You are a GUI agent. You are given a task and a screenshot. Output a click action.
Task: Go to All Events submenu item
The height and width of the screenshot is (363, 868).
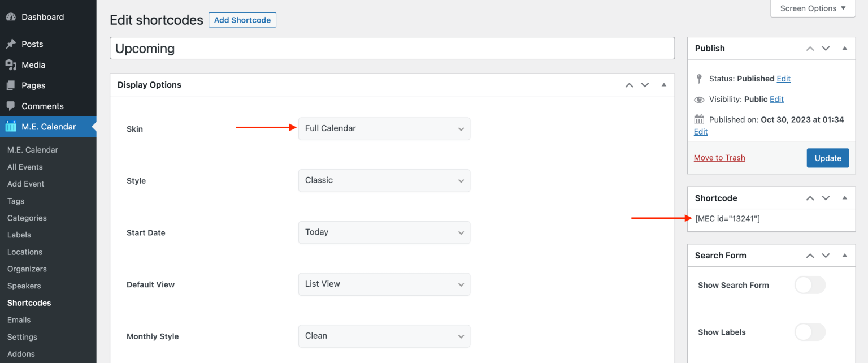tap(25, 167)
